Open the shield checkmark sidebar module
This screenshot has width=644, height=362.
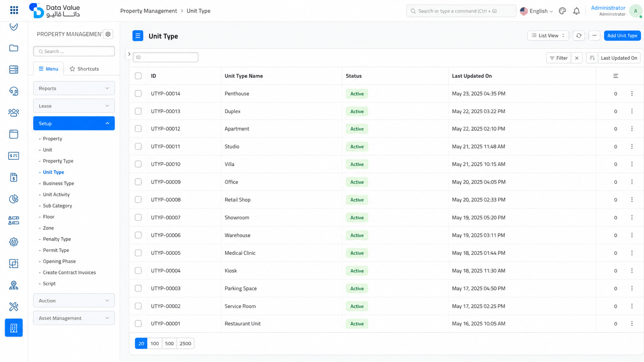(x=14, y=27)
